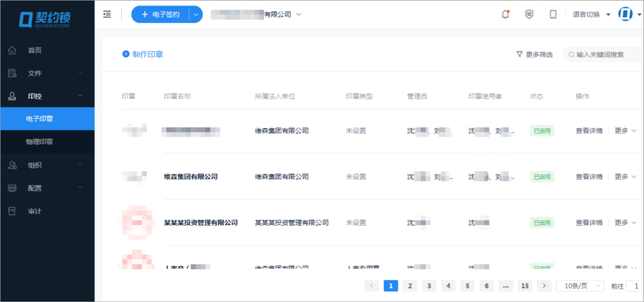Open the shield security icon in the header
This screenshot has width=644, height=302.
coord(529,14)
